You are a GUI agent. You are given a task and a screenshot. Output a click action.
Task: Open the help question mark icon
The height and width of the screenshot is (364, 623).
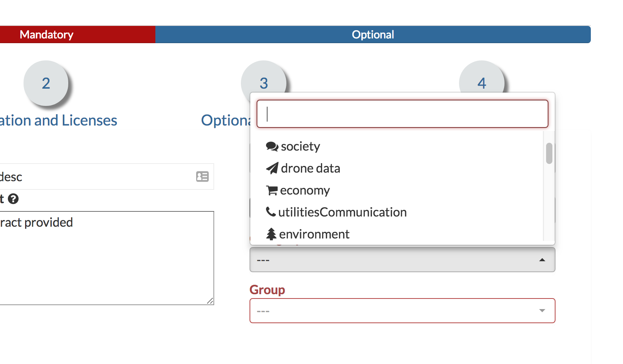pyautogui.click(x=13, y=199)
